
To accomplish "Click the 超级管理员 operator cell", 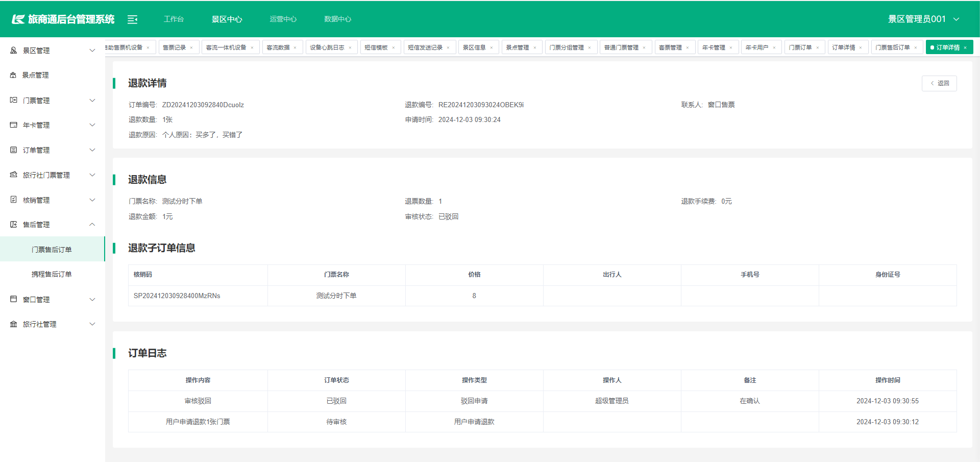I will coord(612,401).
